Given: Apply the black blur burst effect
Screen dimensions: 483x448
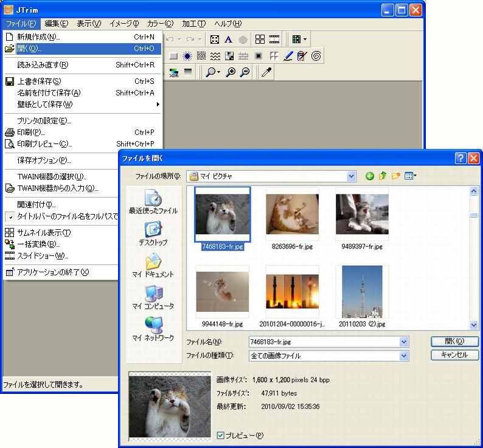Looking at the screenshot, I should tap(258, 56).
